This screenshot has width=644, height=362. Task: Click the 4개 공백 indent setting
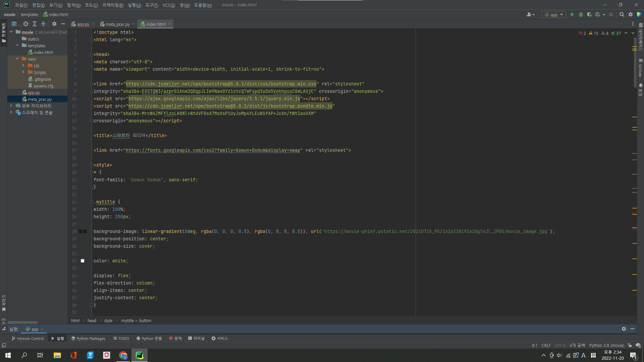[577, 346]
